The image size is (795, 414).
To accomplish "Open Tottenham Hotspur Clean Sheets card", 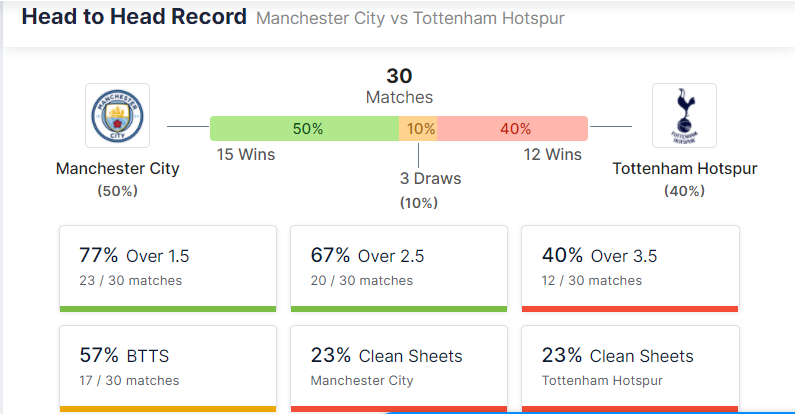I will pos(630,366).
